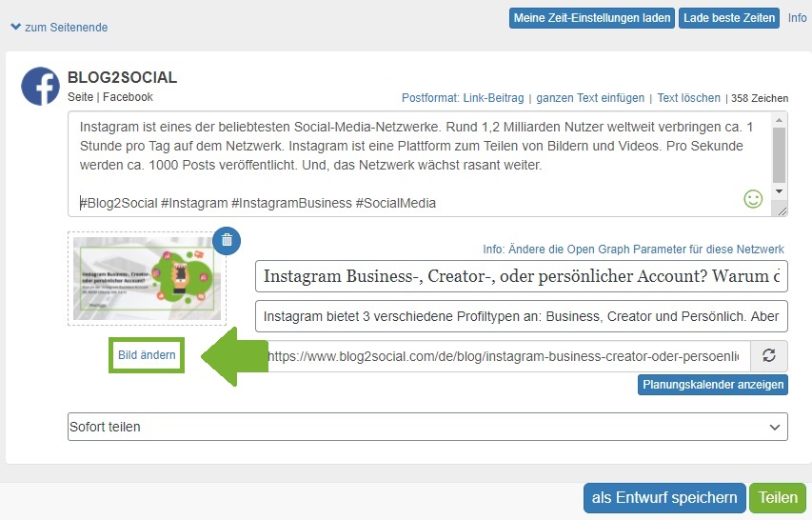The width and height of the screenshot is (812, 520).
Task: Click the post image thumbnail
Action: pos(147,279)
